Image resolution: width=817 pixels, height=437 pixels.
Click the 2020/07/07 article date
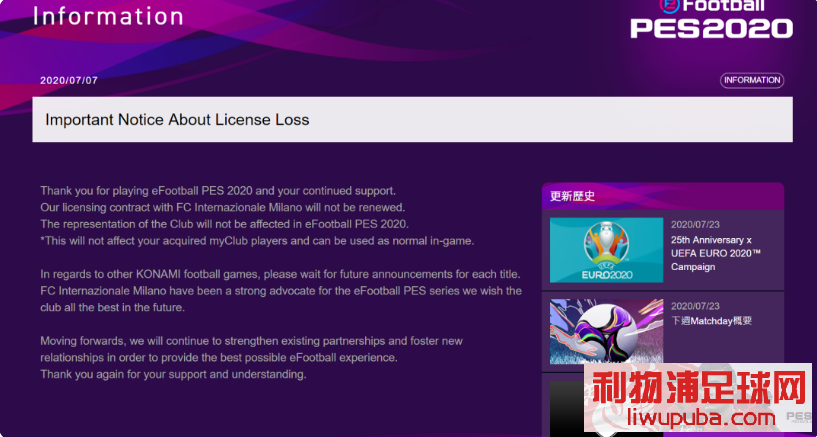click(69, 81)
